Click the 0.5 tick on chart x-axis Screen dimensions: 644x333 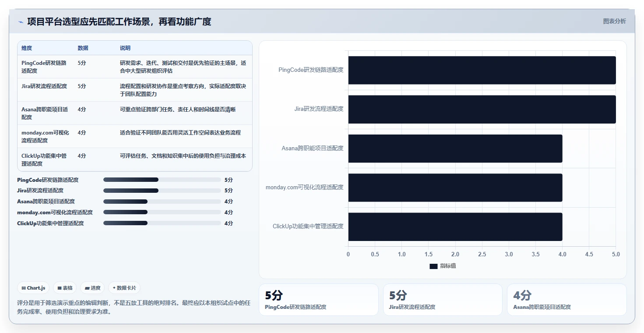pyautogui.click(x=375, y=254)
